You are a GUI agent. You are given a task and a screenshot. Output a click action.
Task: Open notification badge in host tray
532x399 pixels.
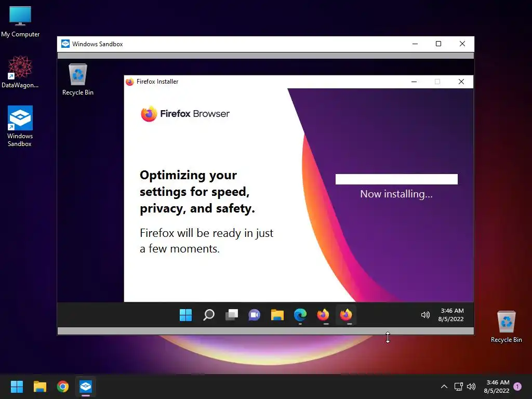(x=517, y=386)
